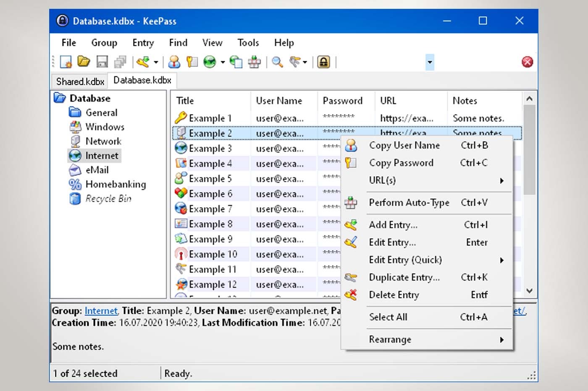
Task: Click the Save All toolbar icon
Action: coord(121,62)
